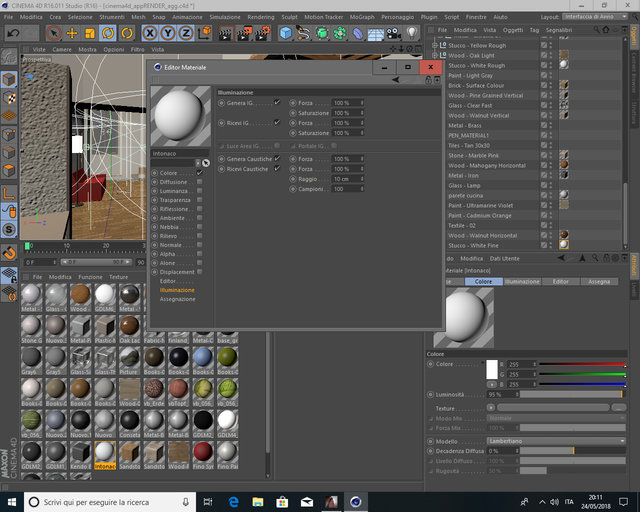The image size is (640, 512).
Task: Open the Modello Lambertiano dropdown
Action: [556, 441]
